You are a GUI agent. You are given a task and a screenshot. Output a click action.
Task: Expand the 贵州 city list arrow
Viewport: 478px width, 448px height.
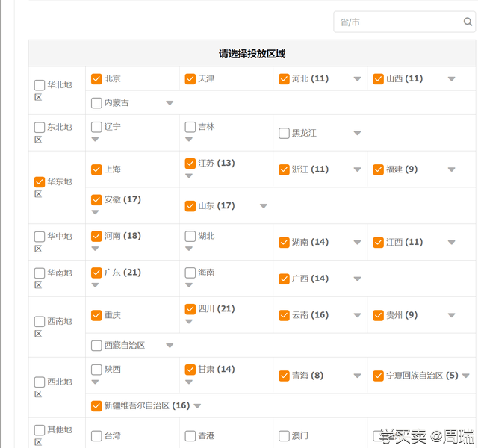pyautogui.click(x=451, y=315)
